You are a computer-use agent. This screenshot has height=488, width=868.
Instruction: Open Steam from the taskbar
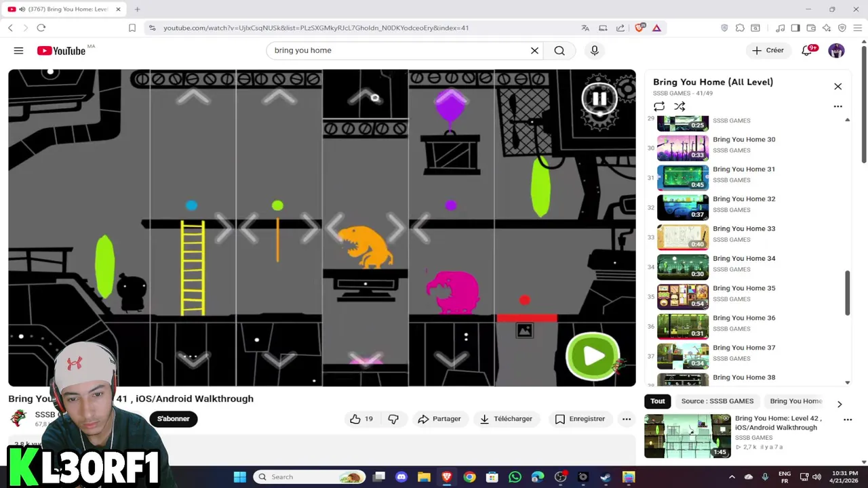pos(606,477)
